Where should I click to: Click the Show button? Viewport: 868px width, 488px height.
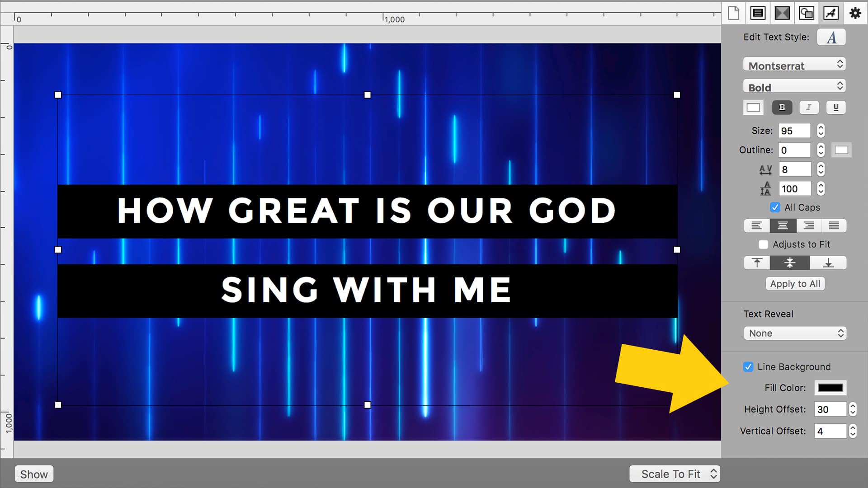33,474
